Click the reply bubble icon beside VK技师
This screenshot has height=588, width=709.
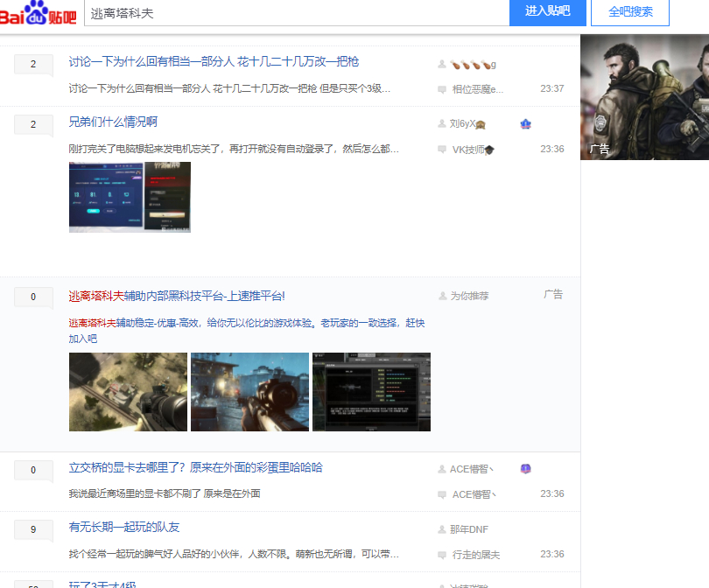click(x=442, y=150)
